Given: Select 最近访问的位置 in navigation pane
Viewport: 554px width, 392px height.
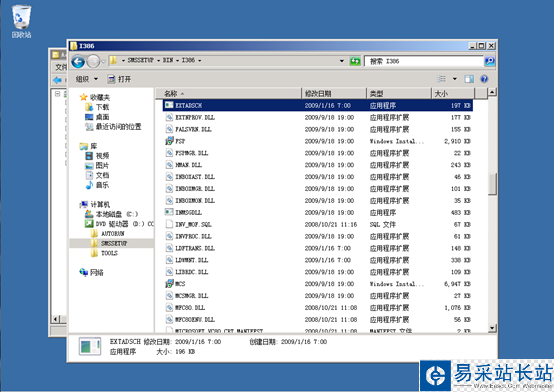Looking at the screenshot, I should (x=118, y=127).
